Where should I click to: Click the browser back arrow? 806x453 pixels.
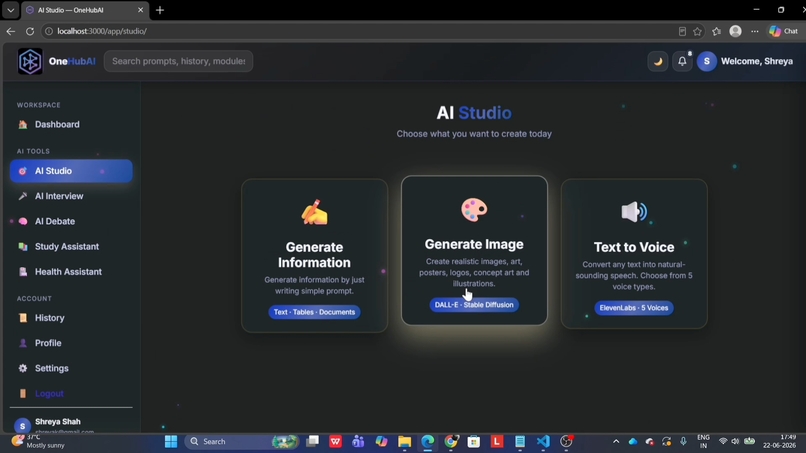(11, 31)
